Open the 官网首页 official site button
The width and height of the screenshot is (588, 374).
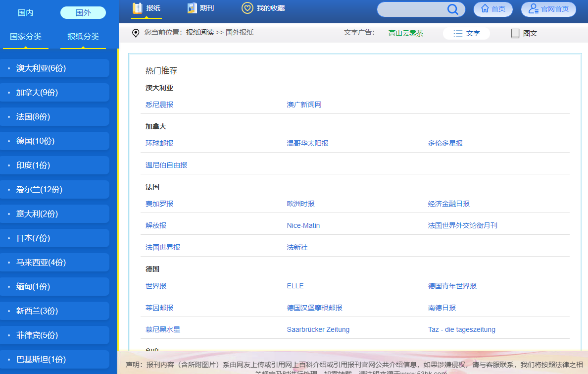(x=548, y=9)
